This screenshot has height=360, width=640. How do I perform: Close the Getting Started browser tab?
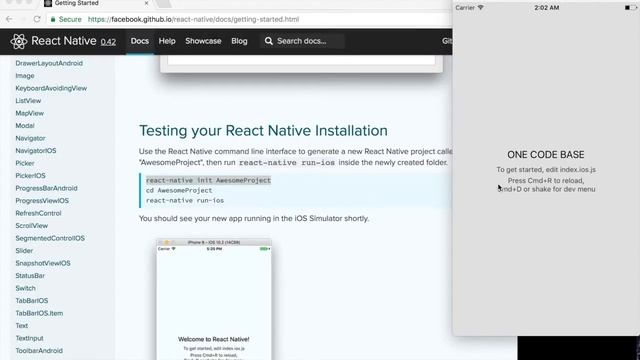[147, 3]
